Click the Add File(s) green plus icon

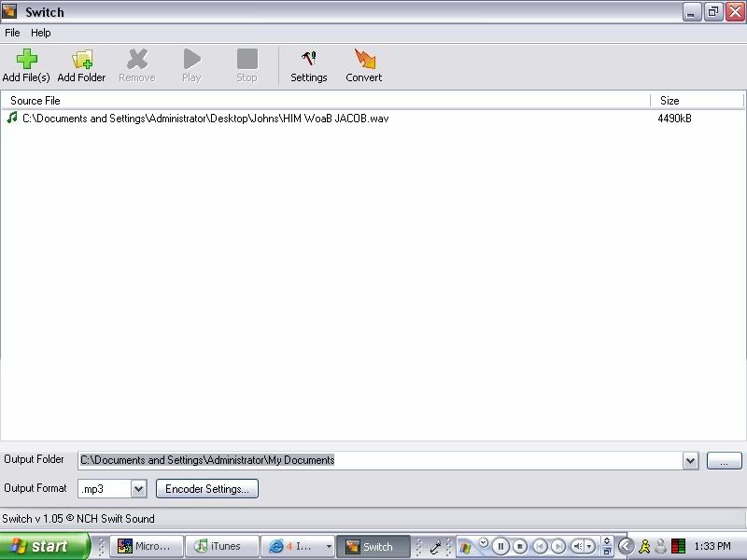coord(27,59)
